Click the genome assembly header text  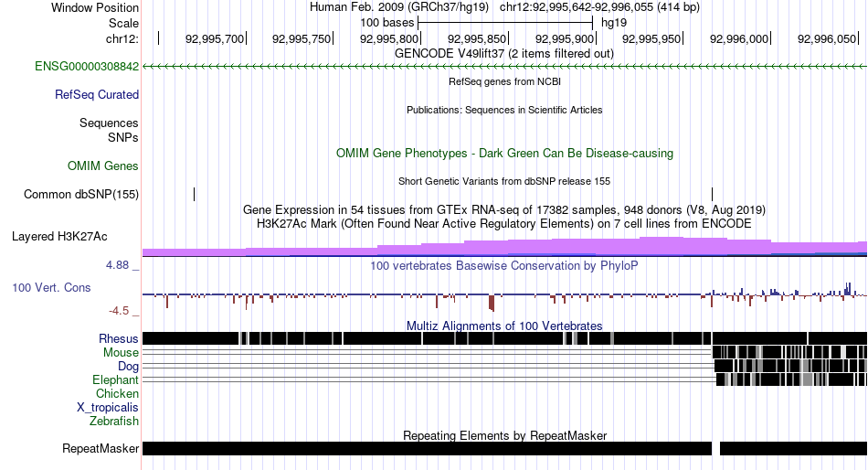pyautogui.click(x=504, y=7)
